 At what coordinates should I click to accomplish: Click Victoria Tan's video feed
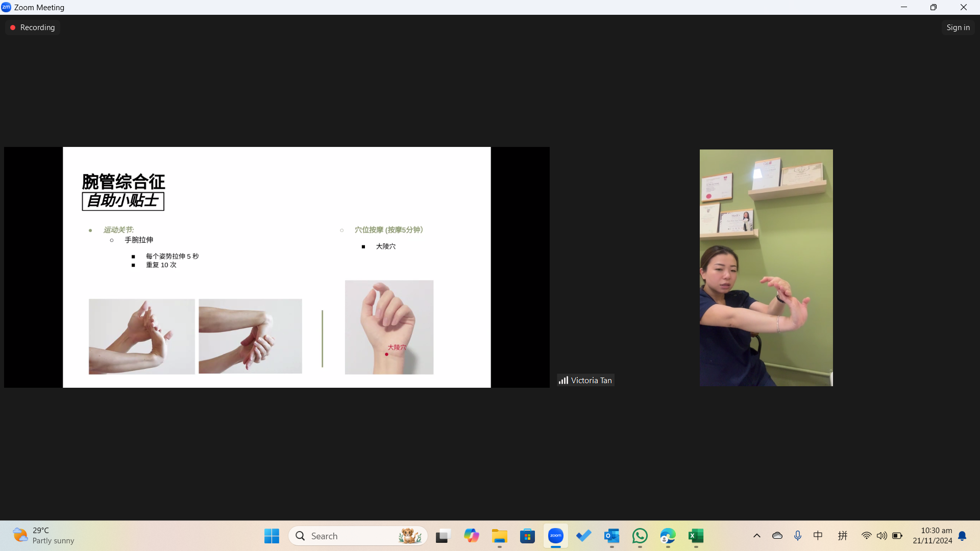point(766,267)
